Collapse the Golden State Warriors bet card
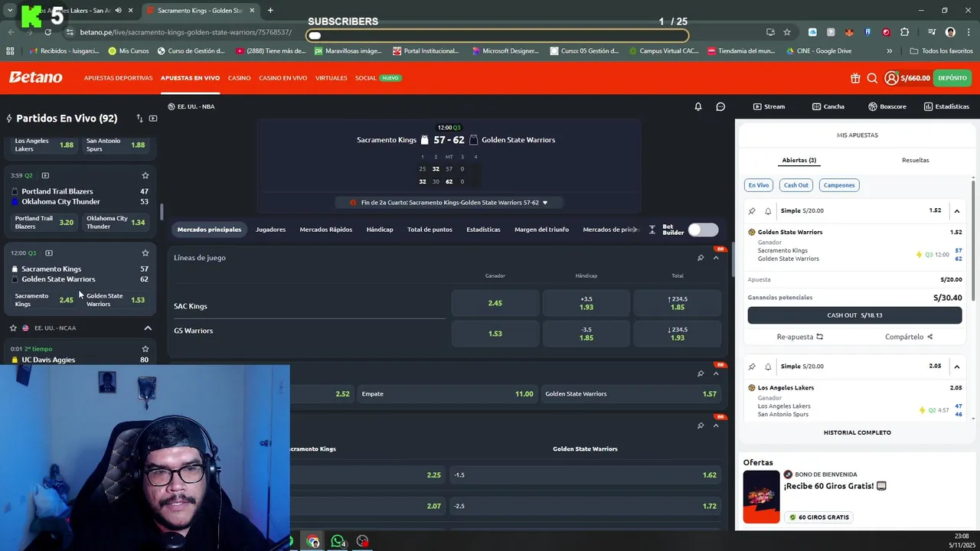This screenshot has width=980, height=551. click(956, 210)
